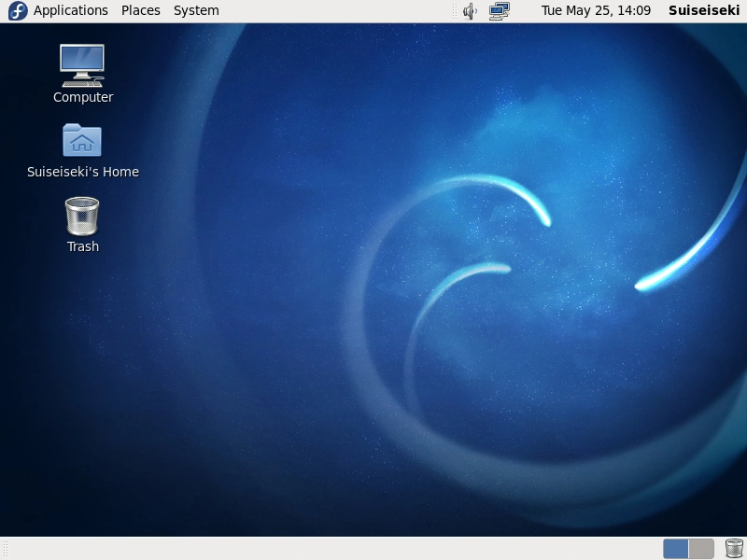Click the volume speaker icon
The width and height of the screenshot is (747, 560).
coord(470,11)
